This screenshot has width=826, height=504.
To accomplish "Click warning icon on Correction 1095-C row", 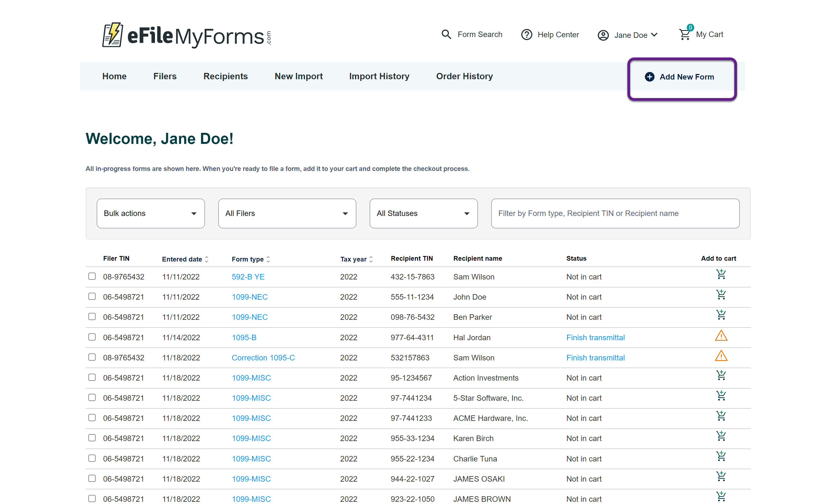I will [x=721, y=356].
